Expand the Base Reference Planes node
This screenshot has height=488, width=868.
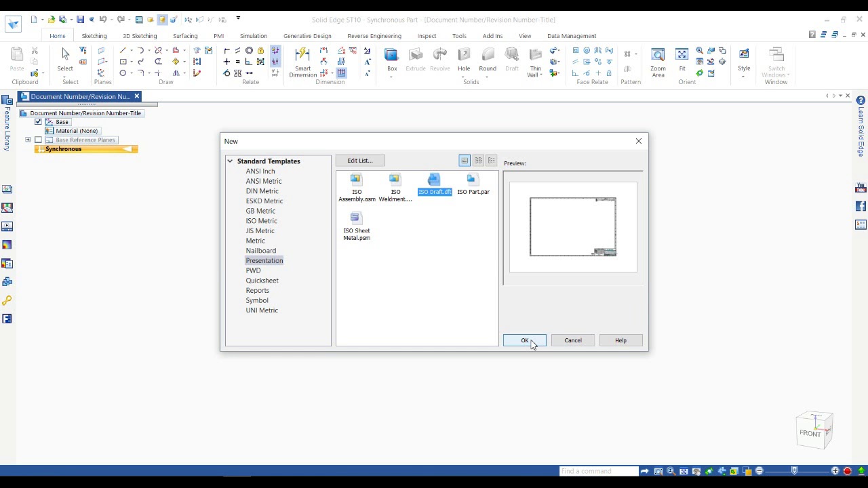pos(28,140)
